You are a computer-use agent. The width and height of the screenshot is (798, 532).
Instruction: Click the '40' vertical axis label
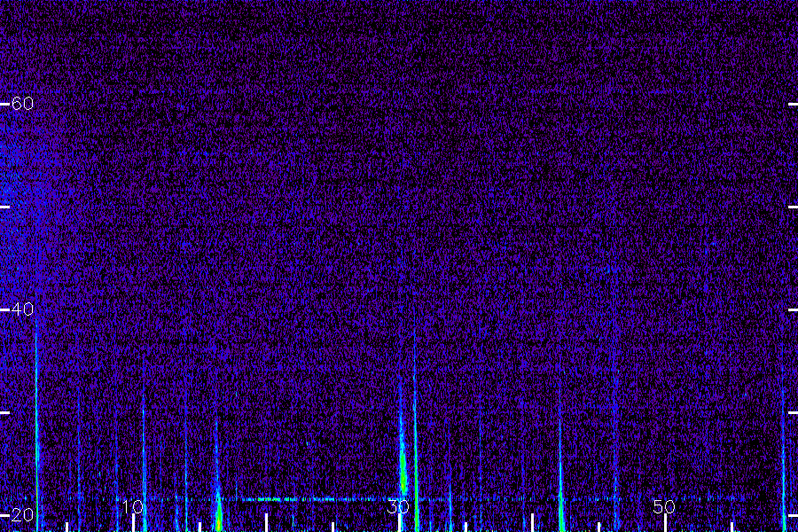coord(22,309)
